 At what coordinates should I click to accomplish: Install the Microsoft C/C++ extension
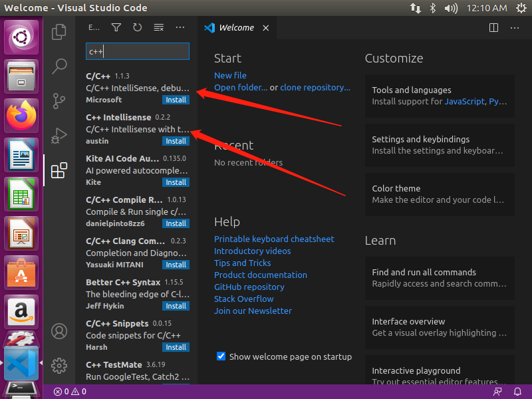tap(176, 100)
